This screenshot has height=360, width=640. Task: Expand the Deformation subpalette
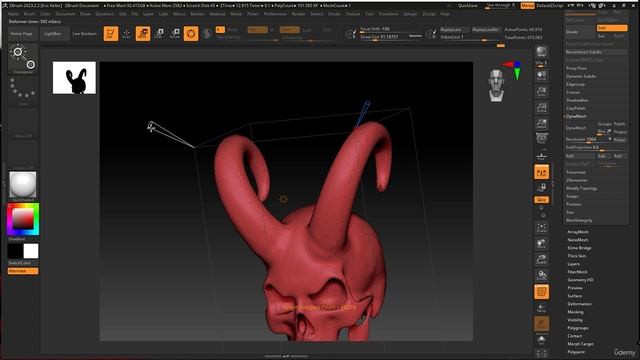coord(579,304)
